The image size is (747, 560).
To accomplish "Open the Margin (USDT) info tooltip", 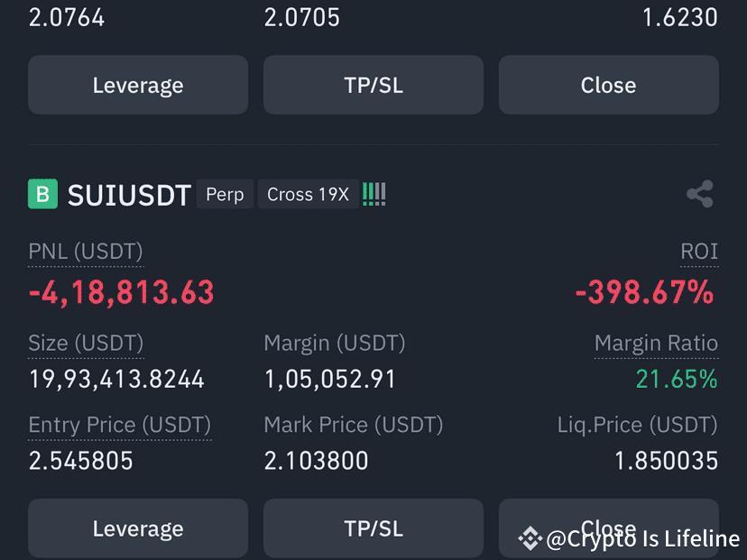I will (x=334, y=344).
